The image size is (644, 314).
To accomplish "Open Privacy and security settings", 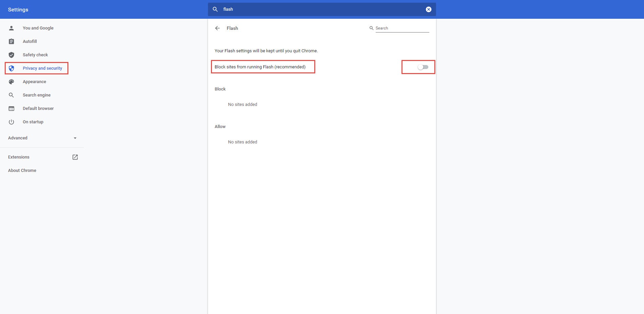I will pos(42,68).
